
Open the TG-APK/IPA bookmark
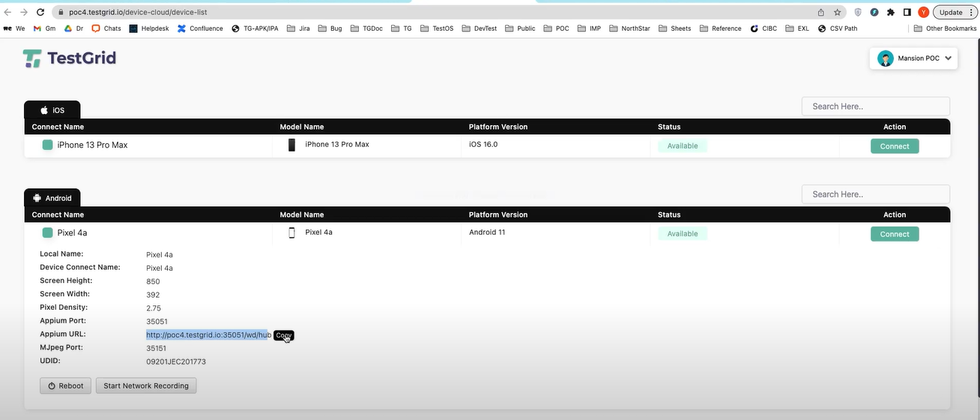point(255,28)
